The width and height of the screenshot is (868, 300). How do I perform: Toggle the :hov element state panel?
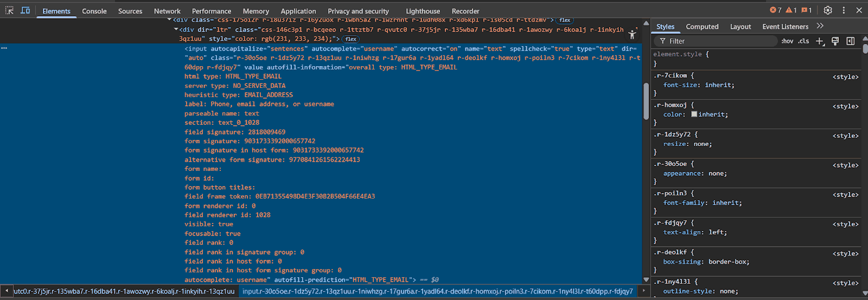tap(787, 41)
